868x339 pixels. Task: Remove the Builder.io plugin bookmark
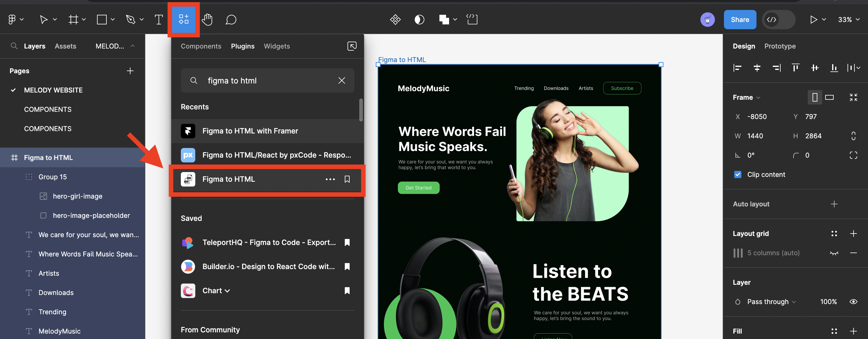(347, 267)
